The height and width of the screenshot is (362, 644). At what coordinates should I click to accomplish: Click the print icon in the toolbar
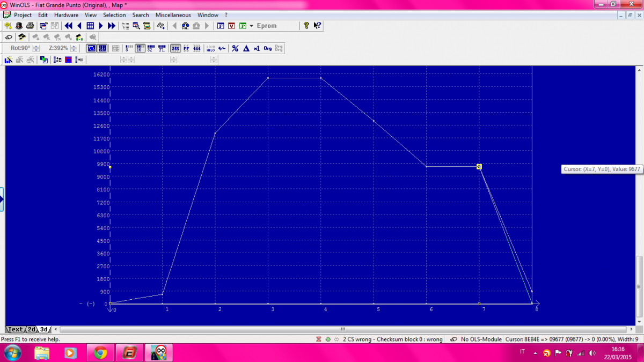(30, 26)
